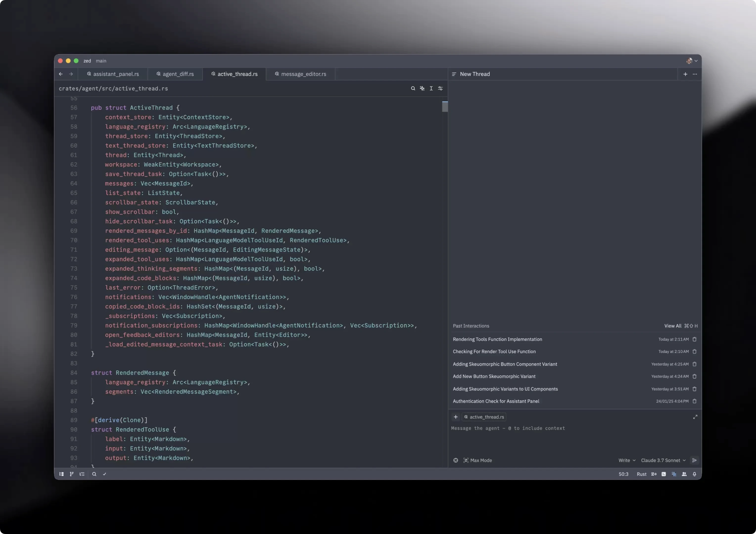Open project search from status bar

pyautogui.click(x=94, y=474)
